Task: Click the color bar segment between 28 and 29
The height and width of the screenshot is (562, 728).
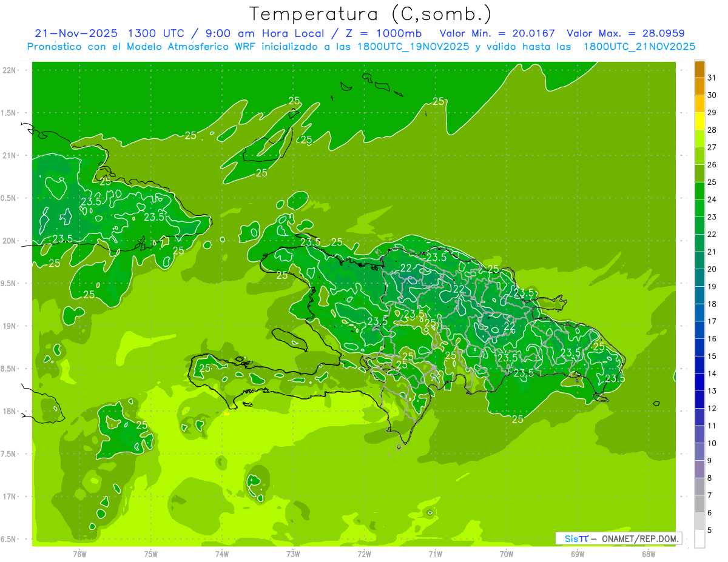Action: pyautogui.click(x=699, y=121)
